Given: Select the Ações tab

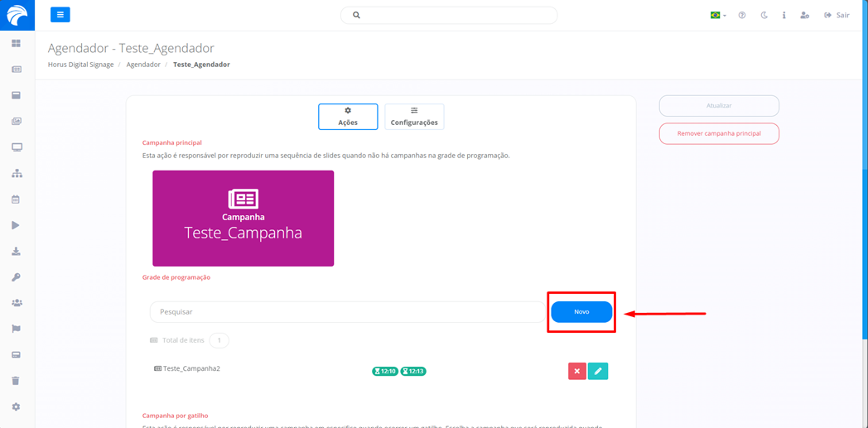Looking at the screenshot, I should click(348, 117).
